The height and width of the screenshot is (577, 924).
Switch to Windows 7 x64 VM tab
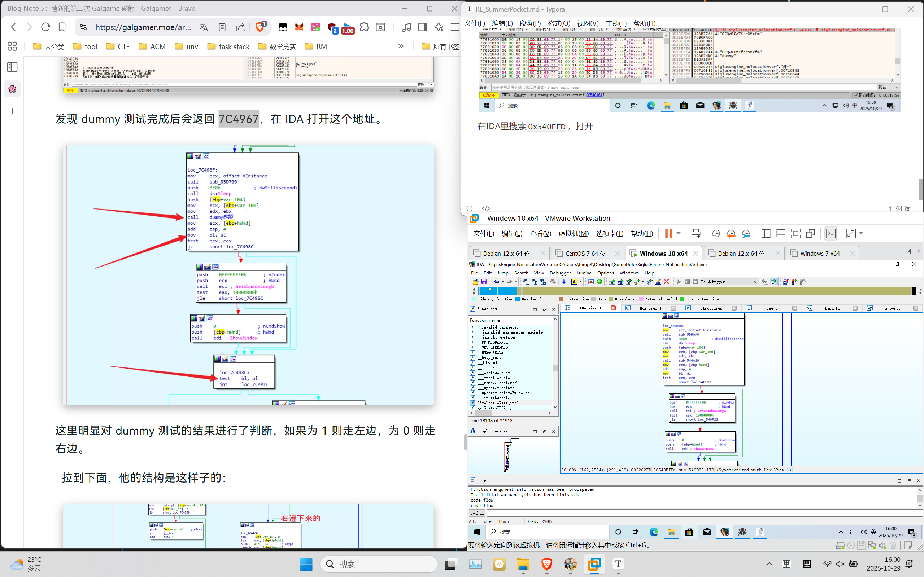tap(819, 254)
